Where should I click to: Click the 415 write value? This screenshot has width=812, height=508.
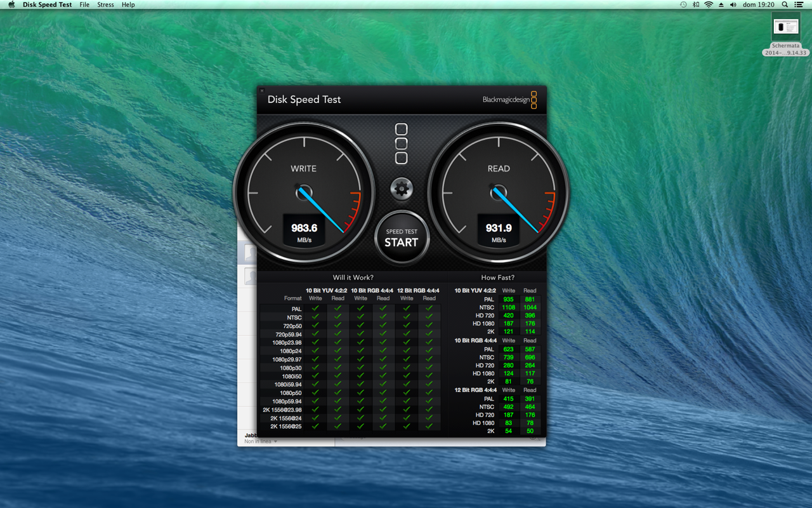tap(508, 399)
